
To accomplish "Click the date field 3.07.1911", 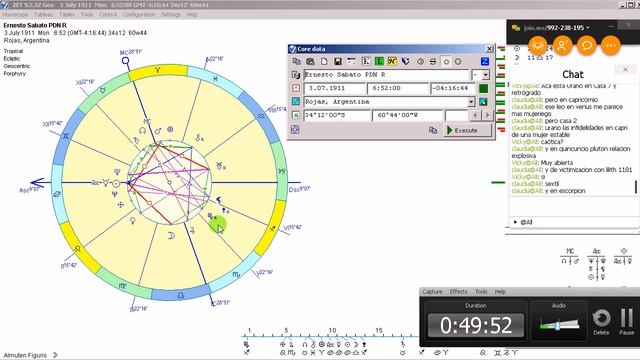I will (x=334, y=88).
